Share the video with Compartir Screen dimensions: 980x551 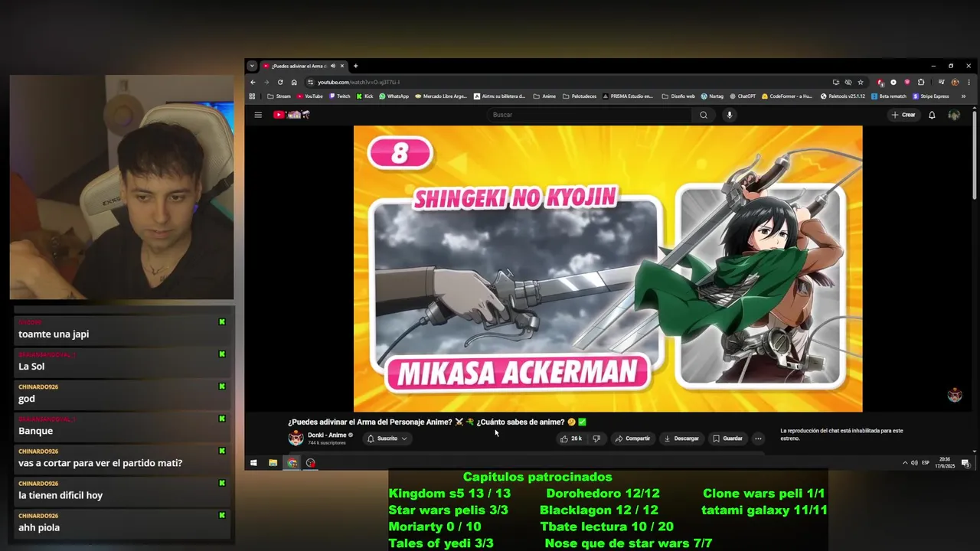pyautogui.click(x=632, y=439)
